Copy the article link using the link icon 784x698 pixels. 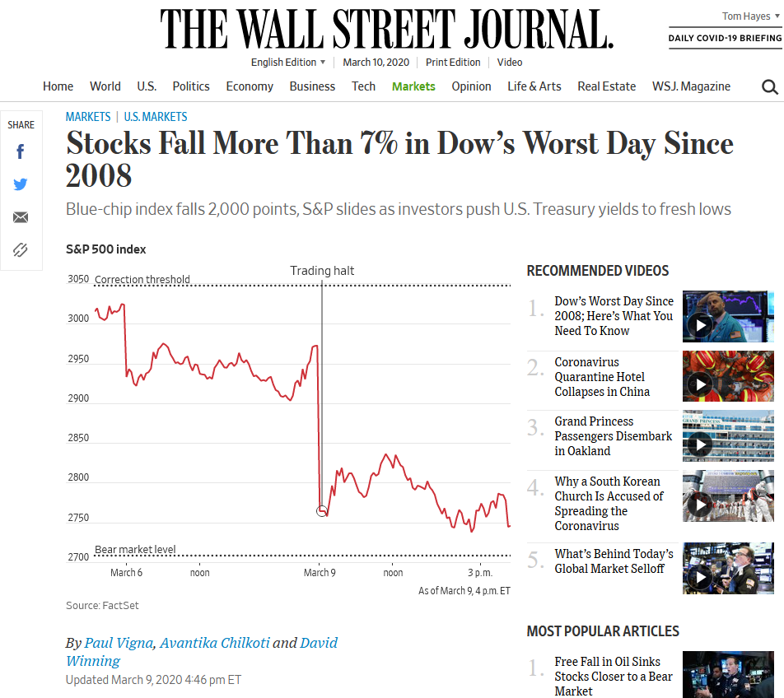click(20, 249)
